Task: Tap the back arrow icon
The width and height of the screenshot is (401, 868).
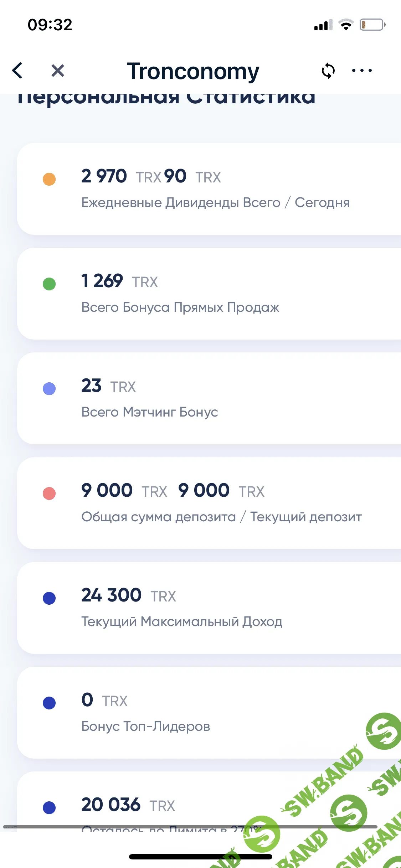Action: point(17,70)
